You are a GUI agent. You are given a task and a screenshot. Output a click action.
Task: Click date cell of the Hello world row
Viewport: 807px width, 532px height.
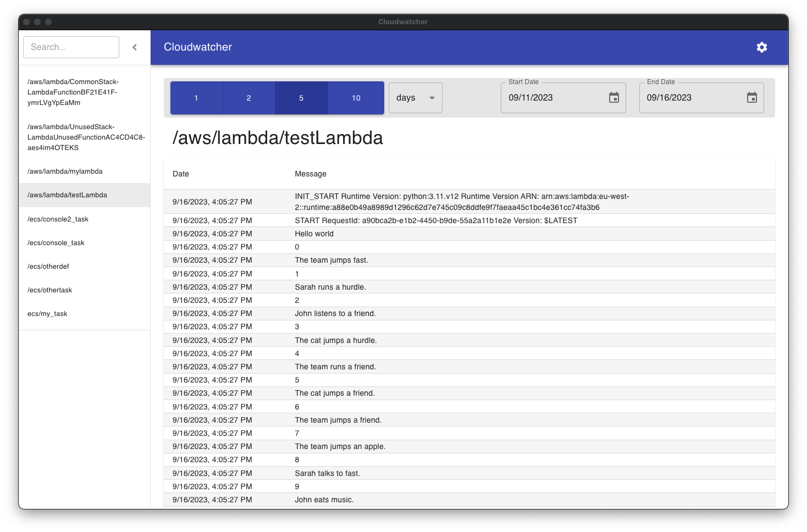click(x=212, y=234)
